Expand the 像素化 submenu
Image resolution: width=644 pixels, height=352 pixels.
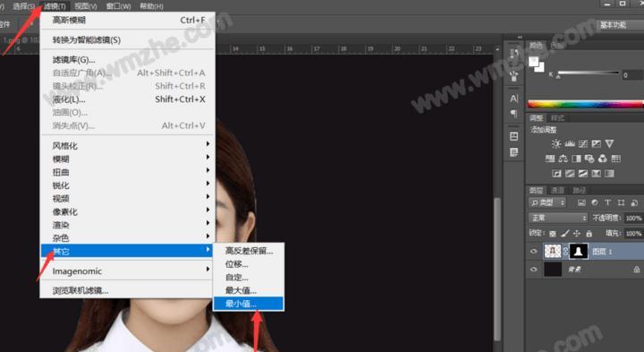click(127, 211)
